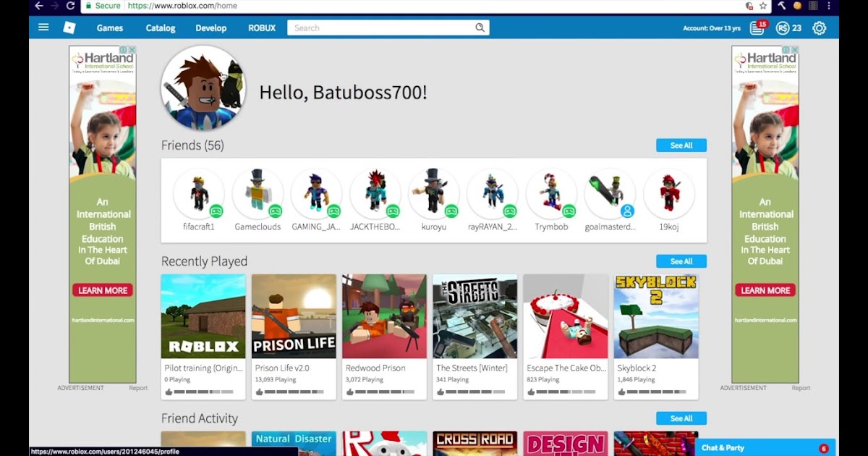This screenshot has height=456, width=868.
Task: Open the Chrome three-dot menu
Action: 829,6
